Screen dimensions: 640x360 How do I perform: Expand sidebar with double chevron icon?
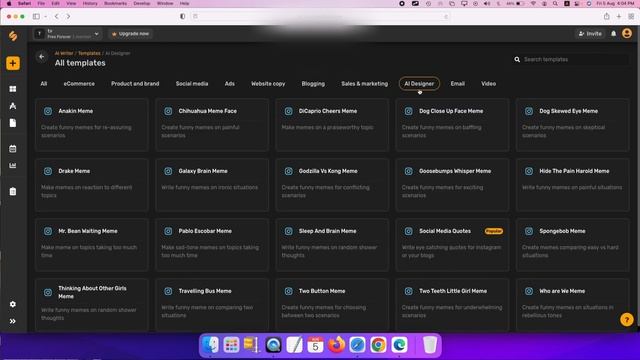click(x=13, y=321)
